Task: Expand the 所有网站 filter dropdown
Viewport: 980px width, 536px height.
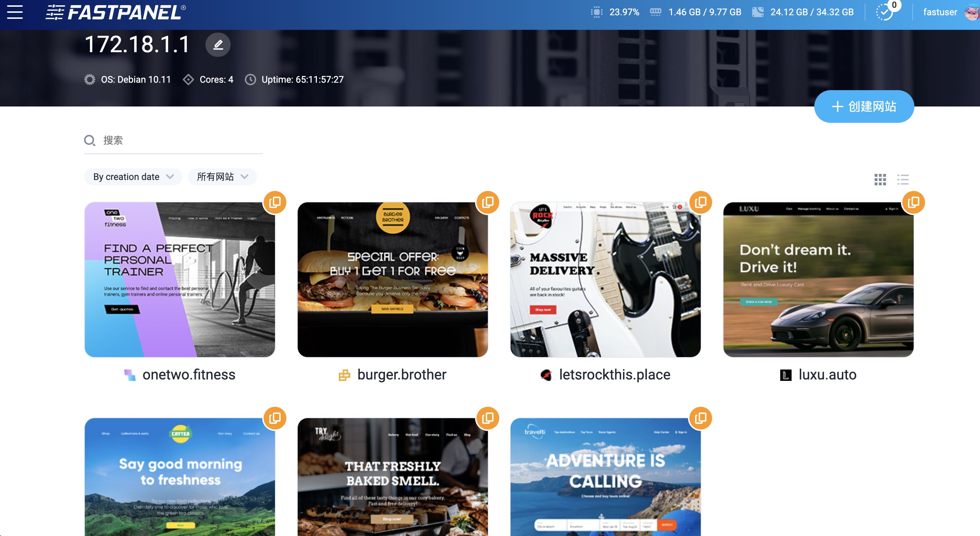Action: pyautogui.click(x=222, y=177)
